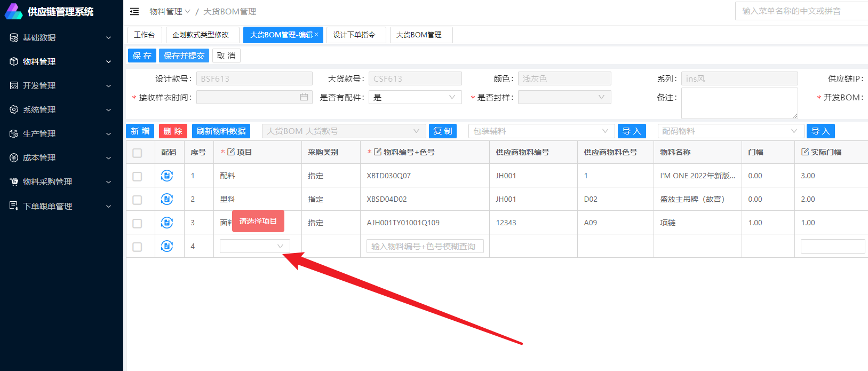Click the 物料编号+色号 search input in row 4
Viewport: 868px width, 371px height.
pos(425,246)
